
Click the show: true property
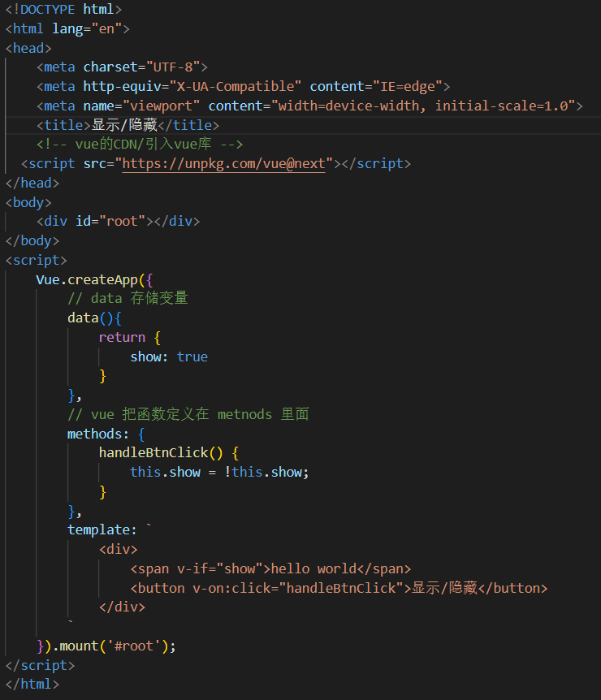tap(169, 357)
